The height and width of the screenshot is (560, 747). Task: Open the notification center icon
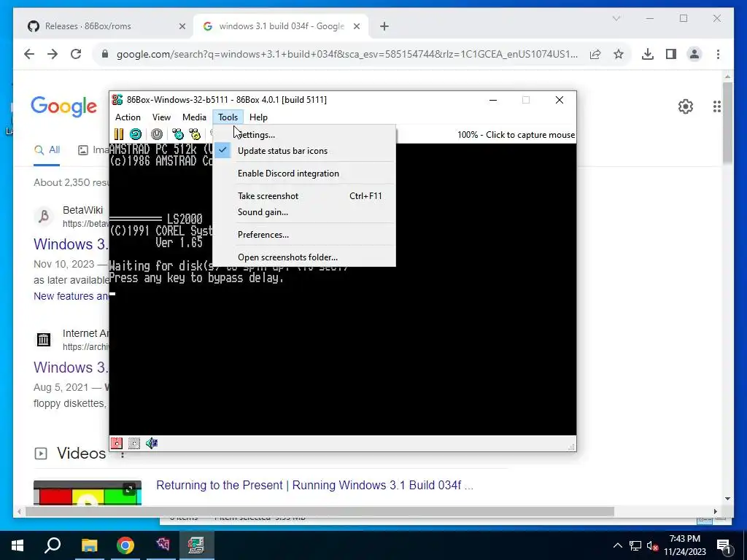click(x=724, y=545)
